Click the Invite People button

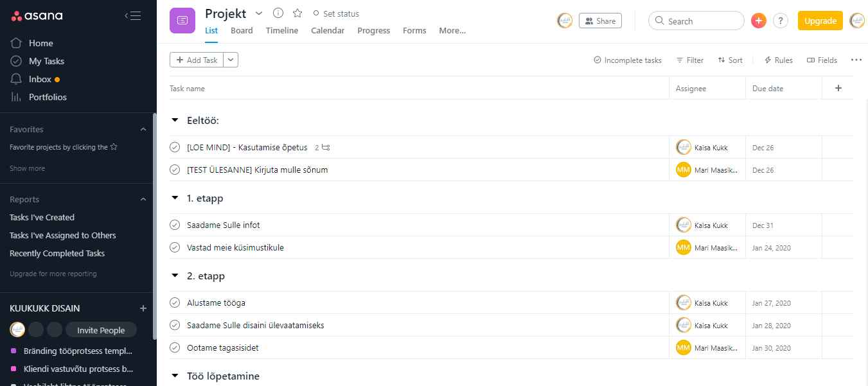click(101, 330)
